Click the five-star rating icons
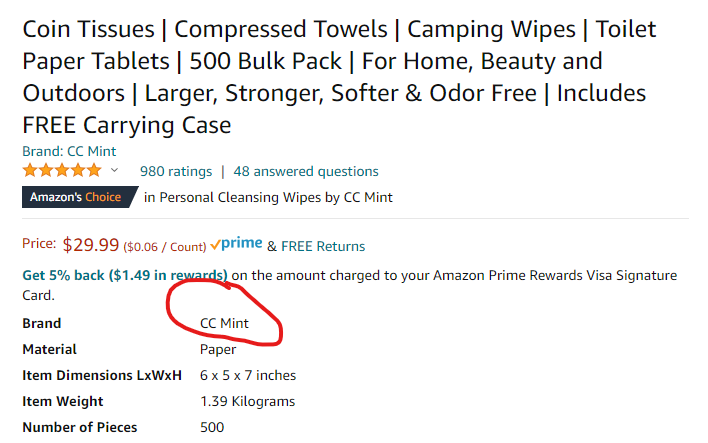This screenshot has width=708, height=443. pos(62,171)
